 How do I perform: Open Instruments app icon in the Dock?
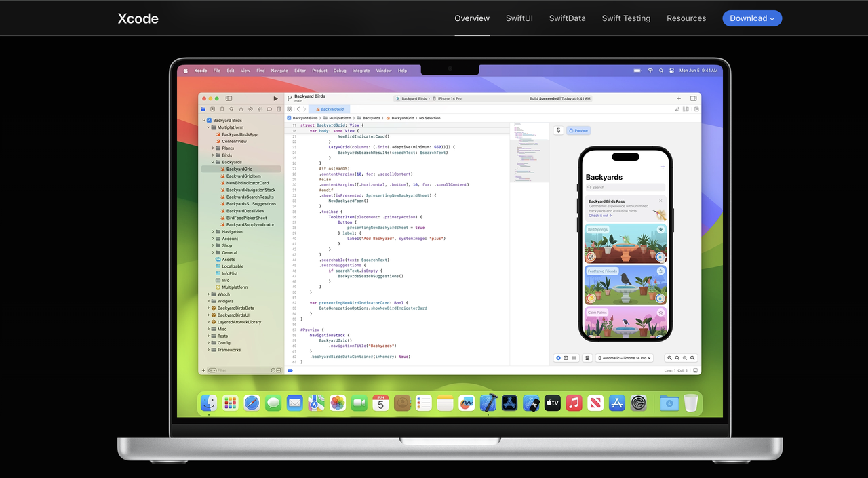(510, 403)
